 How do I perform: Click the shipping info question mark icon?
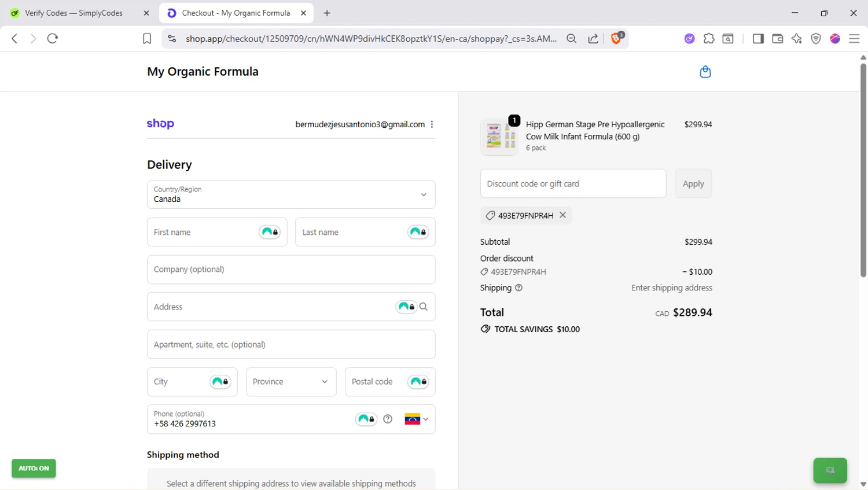tap(518, 288)
